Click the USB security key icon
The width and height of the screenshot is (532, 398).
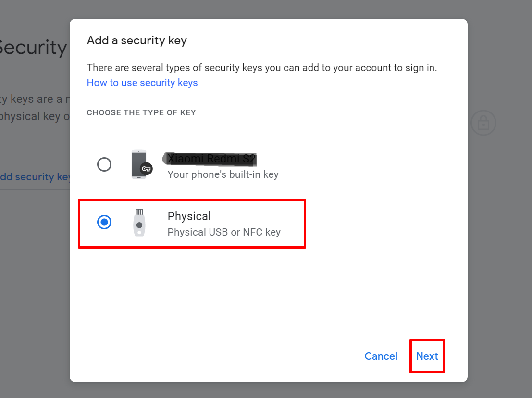[x=139, y=223]
